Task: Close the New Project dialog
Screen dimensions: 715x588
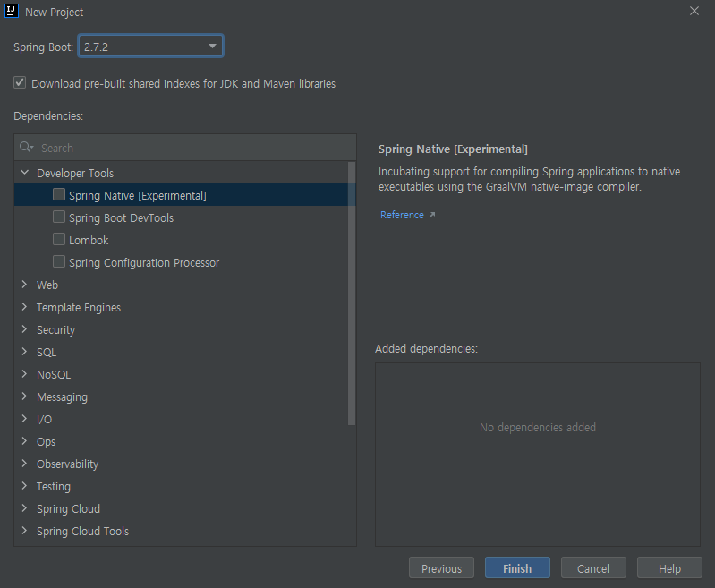Action: pyautogui.click(x=694, y=11)
